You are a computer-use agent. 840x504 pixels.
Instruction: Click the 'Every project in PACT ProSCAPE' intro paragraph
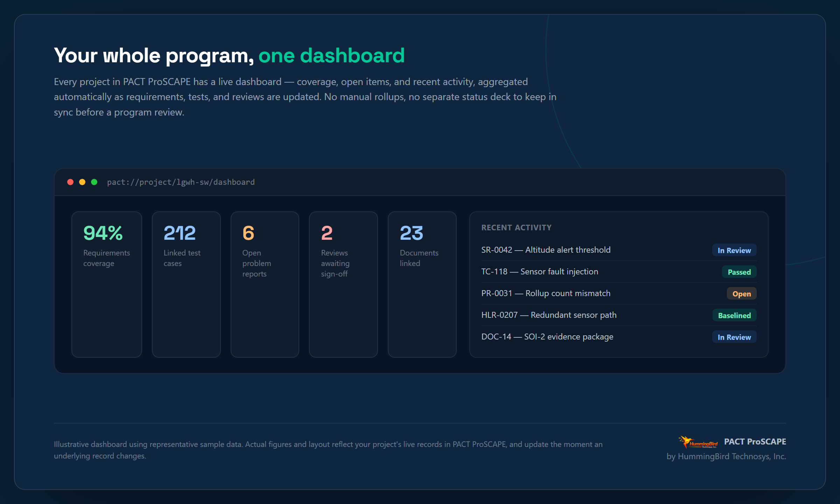pyautogui.click(x=305, y=97)
